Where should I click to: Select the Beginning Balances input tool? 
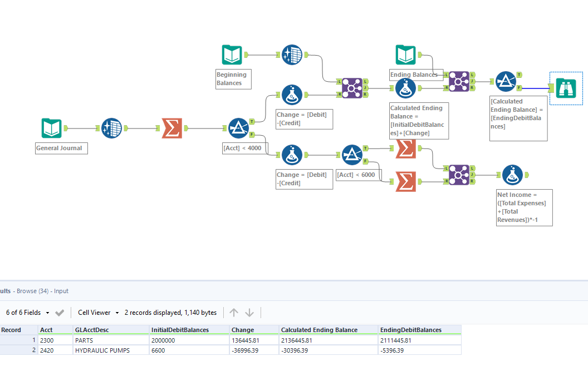click(232, 55)
